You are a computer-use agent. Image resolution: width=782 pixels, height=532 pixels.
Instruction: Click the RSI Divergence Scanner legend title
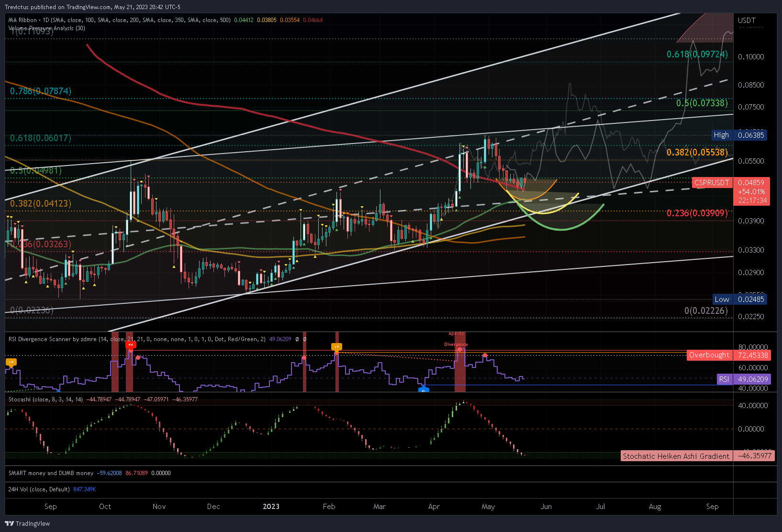[x=137, y=339]
